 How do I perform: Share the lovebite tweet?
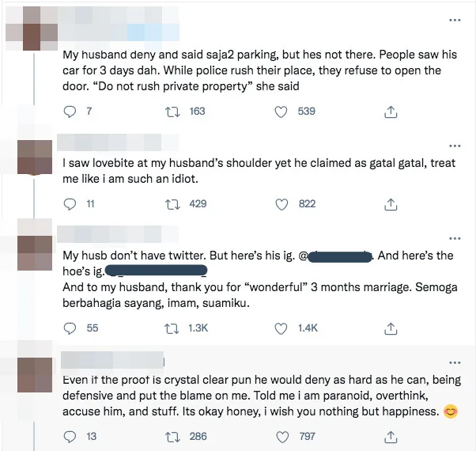click(390, 204)
